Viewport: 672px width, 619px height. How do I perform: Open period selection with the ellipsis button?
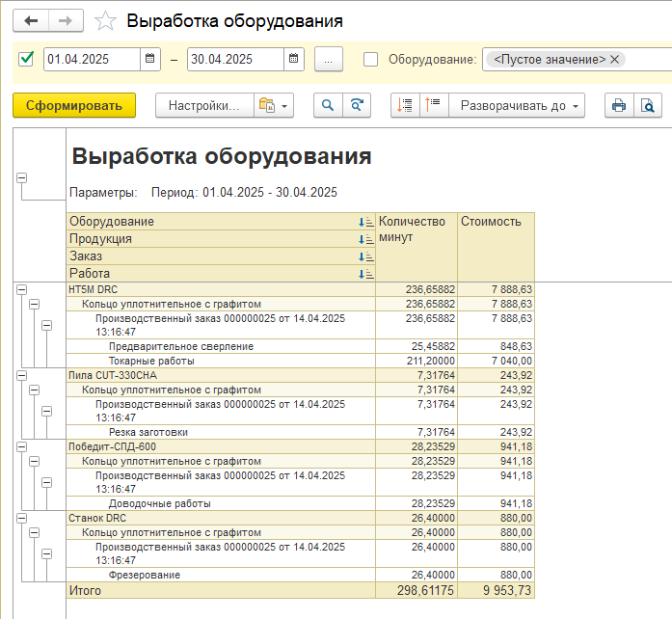pyautogui.click(x=328, y=59)
